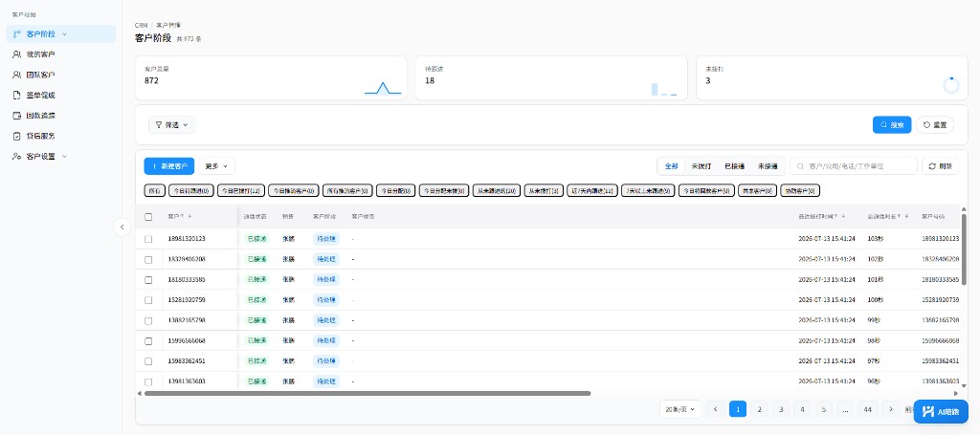Viewport: 980px width, 435px height.
Task: Select the 所有 filter chip
Action: click(155, 191)
